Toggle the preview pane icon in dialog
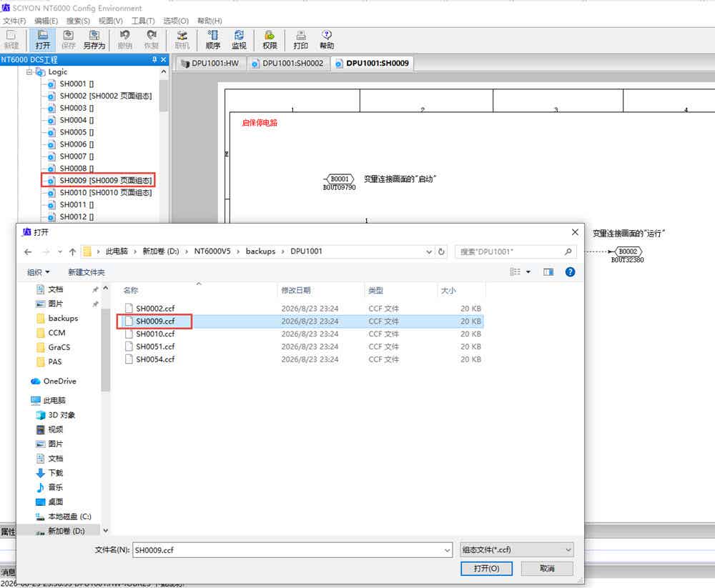 coord(548,272)
